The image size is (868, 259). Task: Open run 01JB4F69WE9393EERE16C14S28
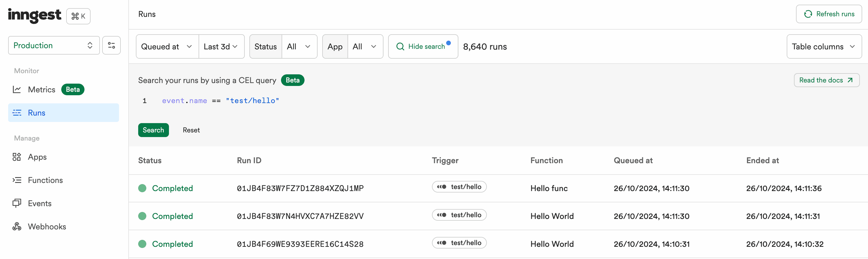pyautogui.click(x=300, y=244)
